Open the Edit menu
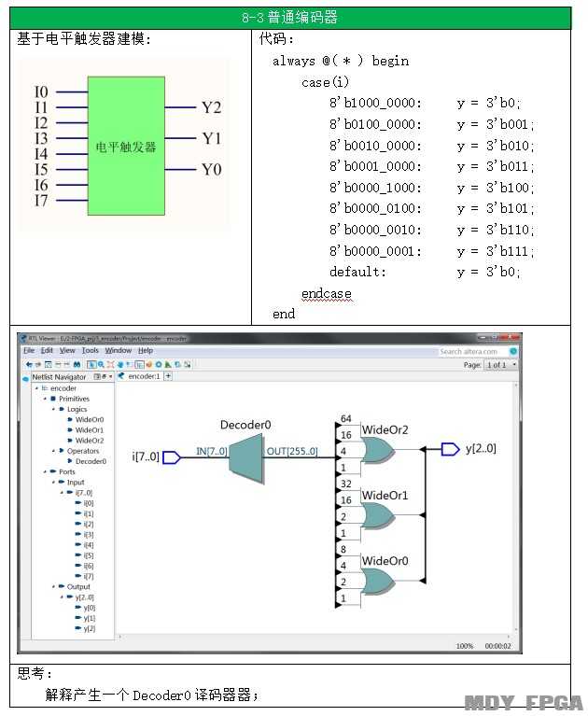This screenshot has height=716, width=588. click(47, 350)
